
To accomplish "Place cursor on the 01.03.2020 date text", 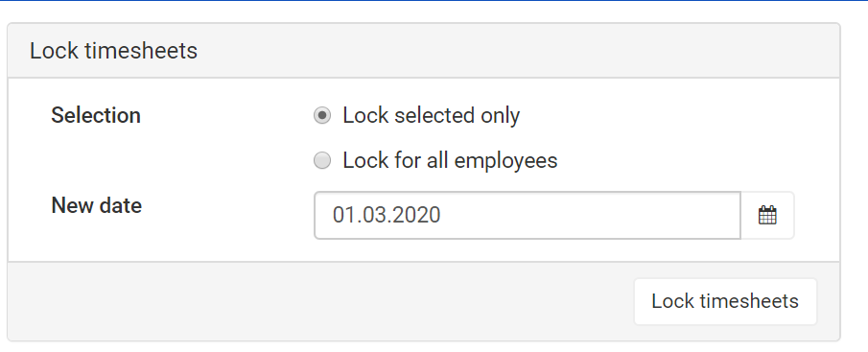I will [x=387, y=215].
